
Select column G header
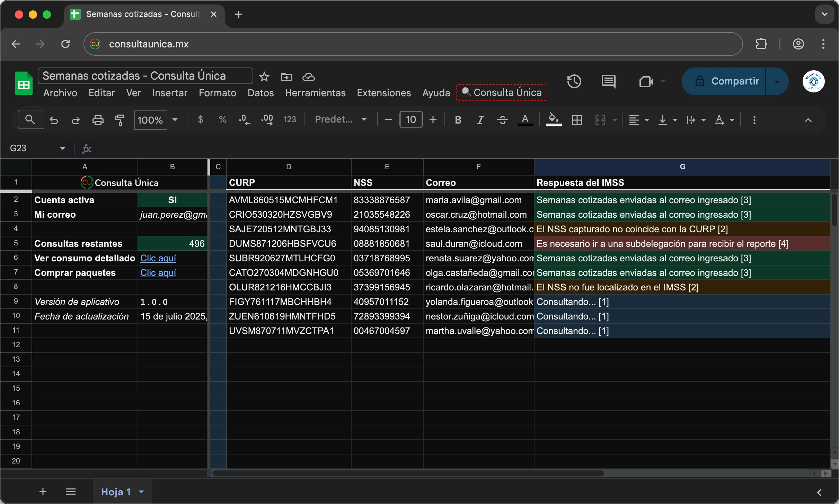682,167
